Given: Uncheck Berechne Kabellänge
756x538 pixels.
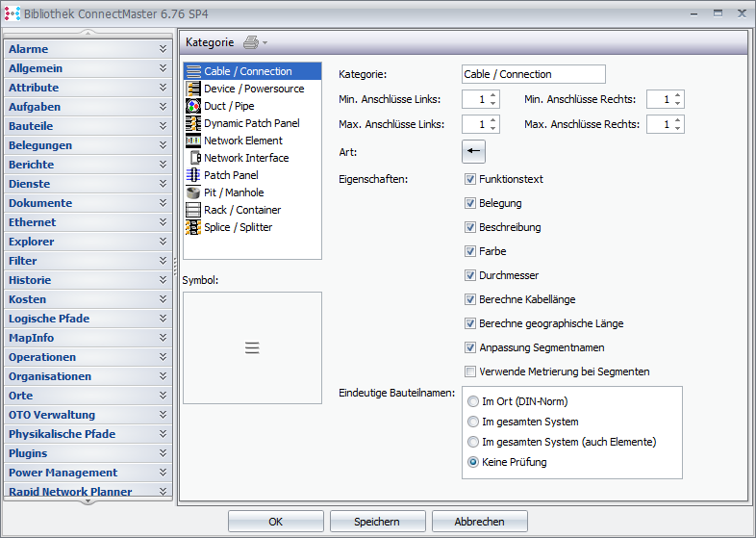Looking at the screenshot, I should pos(470,299).
